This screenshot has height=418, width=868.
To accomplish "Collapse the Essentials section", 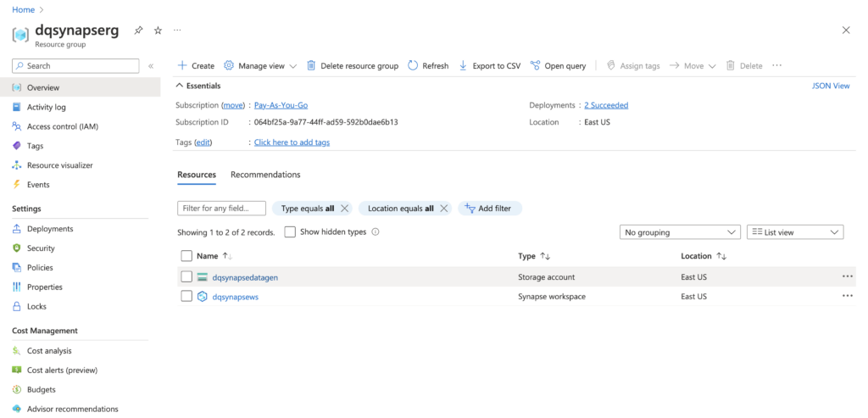I will click(180, 86).
